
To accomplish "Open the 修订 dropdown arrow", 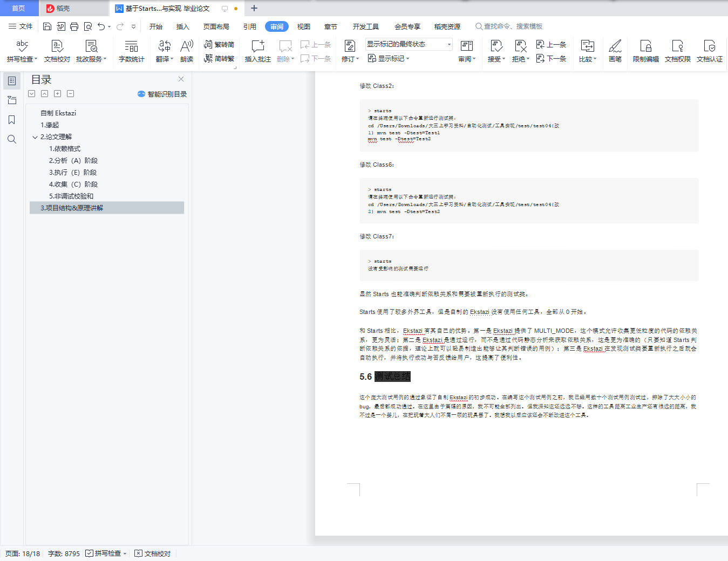I will pos(357,59).
